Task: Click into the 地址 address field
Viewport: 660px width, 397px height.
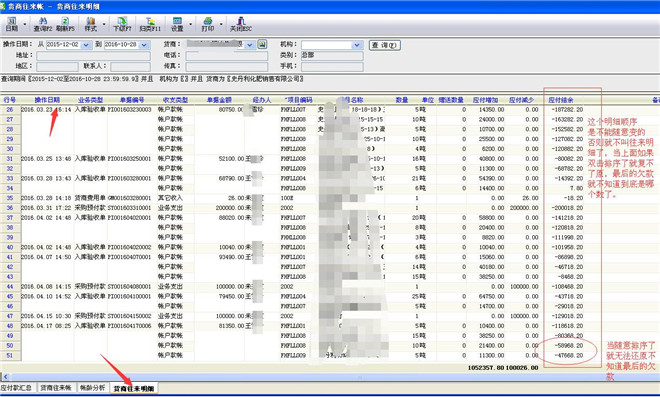Action: 93,56
